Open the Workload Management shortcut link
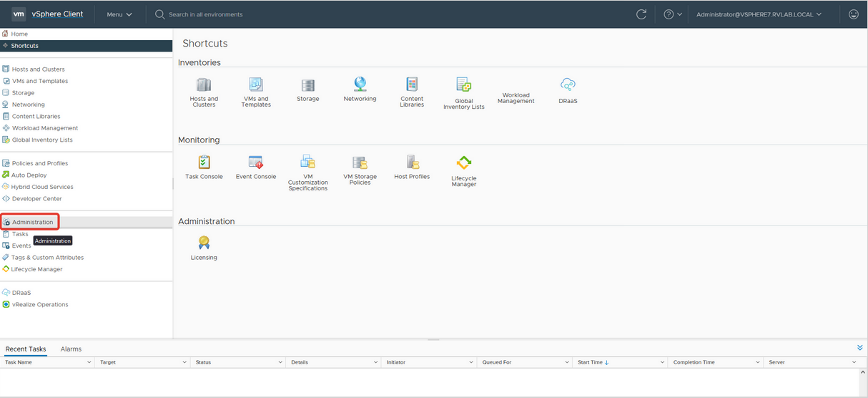 [516, 98]
